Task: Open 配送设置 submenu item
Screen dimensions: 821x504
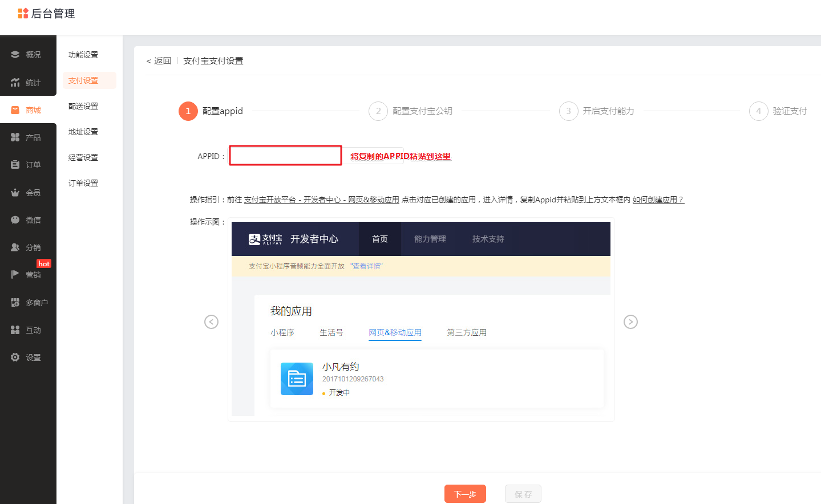Action: tap(83, 106)
